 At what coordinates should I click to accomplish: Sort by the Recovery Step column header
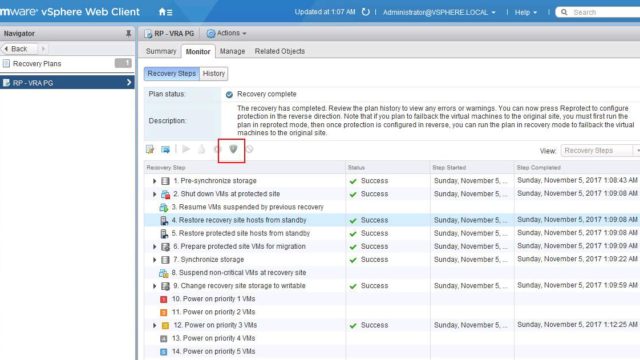244,167
